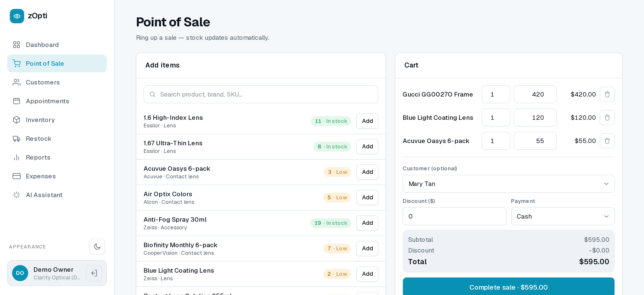Click the Expenses card icon
Viewport: 644px width, 295px height.
(17, 176)
